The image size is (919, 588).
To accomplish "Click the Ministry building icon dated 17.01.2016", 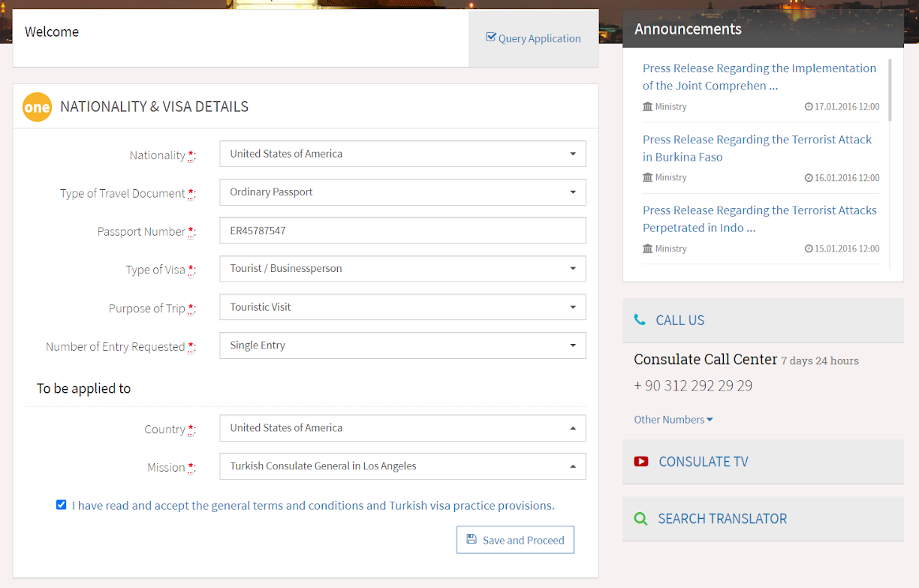I will [x=648, y=107].
